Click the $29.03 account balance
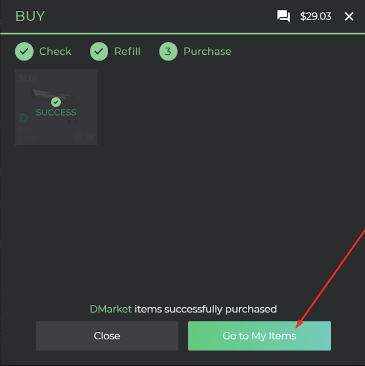365x366 pixels. (x=316, y=16)
